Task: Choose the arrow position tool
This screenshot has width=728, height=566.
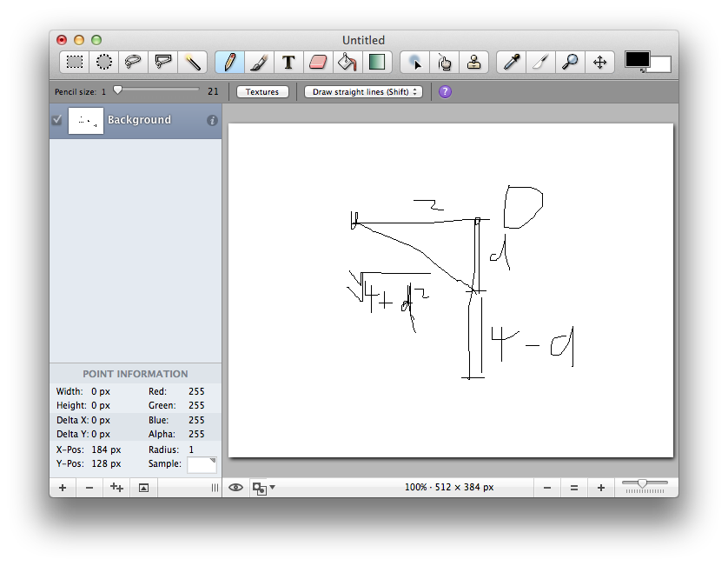Action: tap(415, 62)
